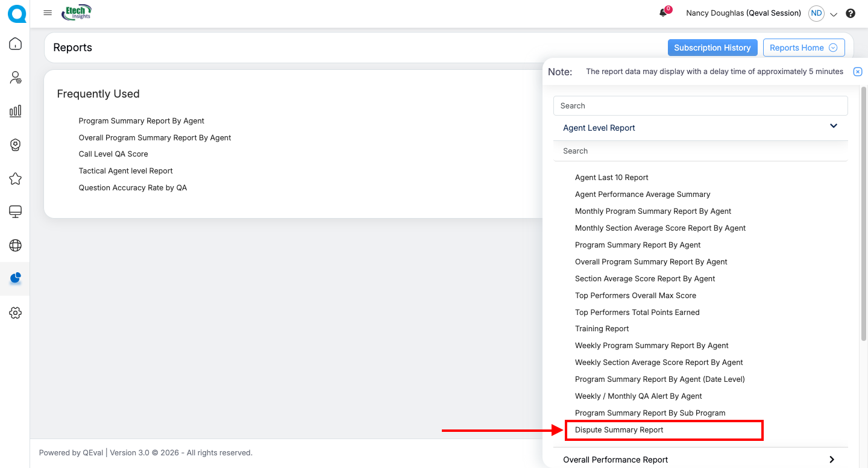Image resolution: width=868 pixels, height=468 pixels.
Task: Select Agent Last 10 Report
Action: point(611,178)
